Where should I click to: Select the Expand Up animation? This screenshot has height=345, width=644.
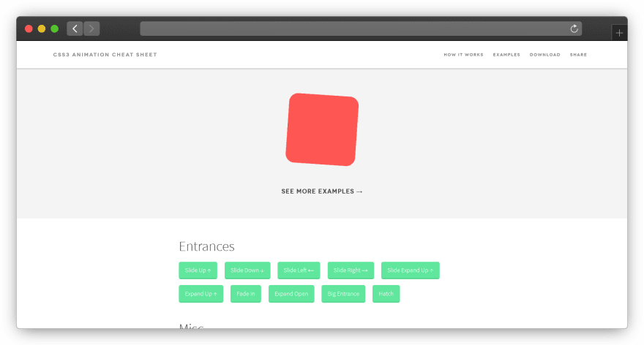(x=201, y=294)
